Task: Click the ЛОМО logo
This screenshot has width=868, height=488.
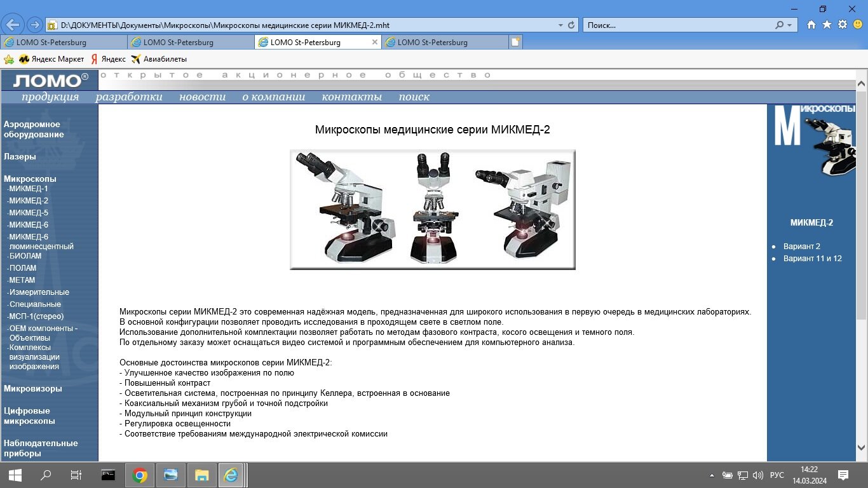Action: (50, 80)
